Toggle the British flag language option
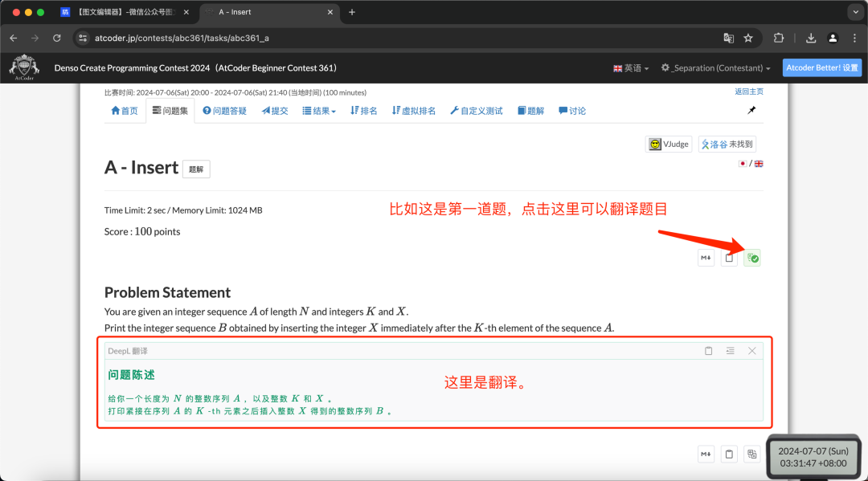The width and height of the screenshot is (868, 481). (x=759, y=163)
